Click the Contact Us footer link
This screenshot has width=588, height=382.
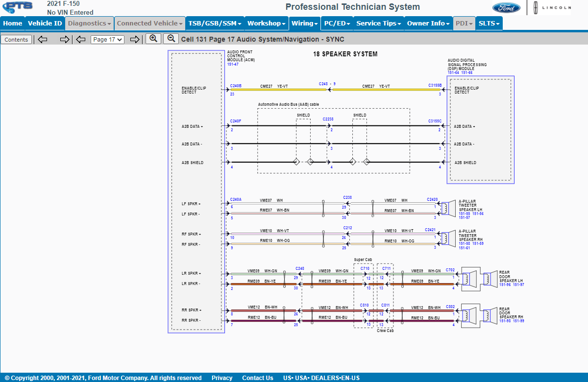(x=258, y=378)
